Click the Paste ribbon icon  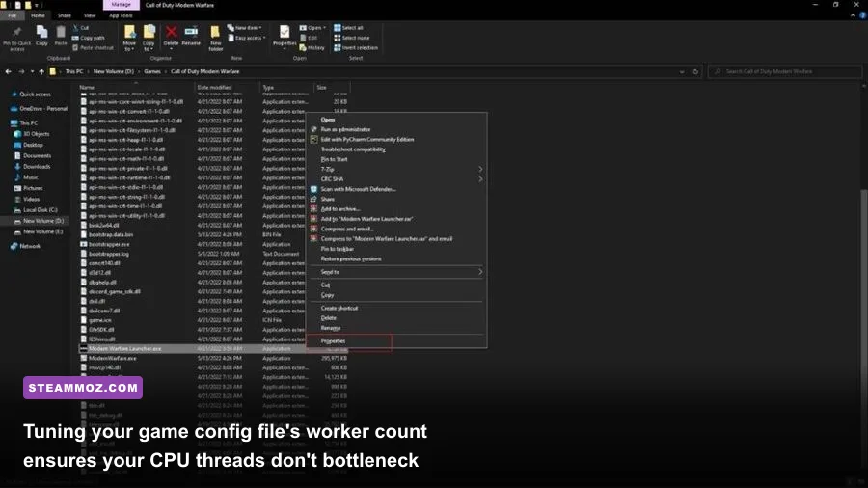click(x=61, y=32)
